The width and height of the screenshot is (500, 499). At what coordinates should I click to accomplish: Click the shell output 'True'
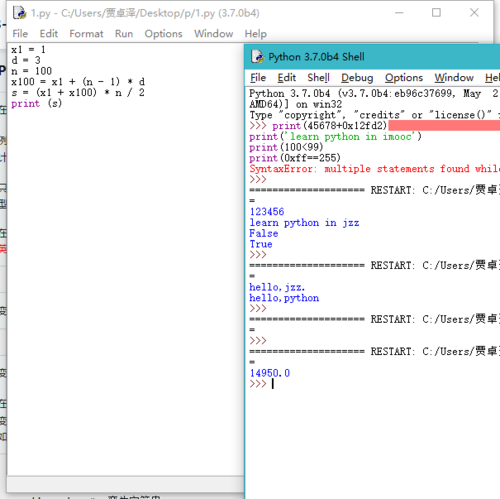pos(261,244)
